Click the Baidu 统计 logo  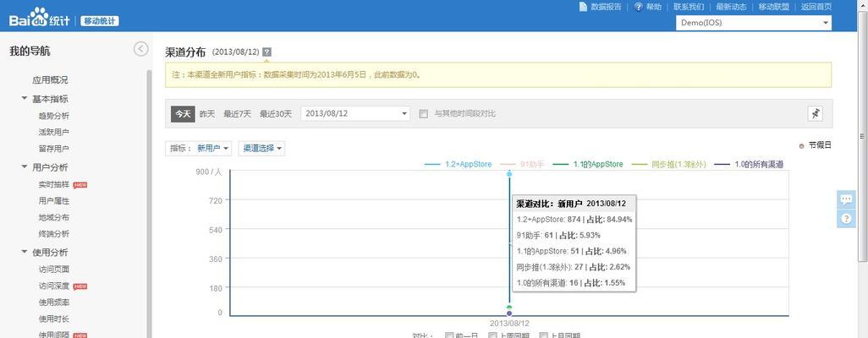(x=40, y=18)
